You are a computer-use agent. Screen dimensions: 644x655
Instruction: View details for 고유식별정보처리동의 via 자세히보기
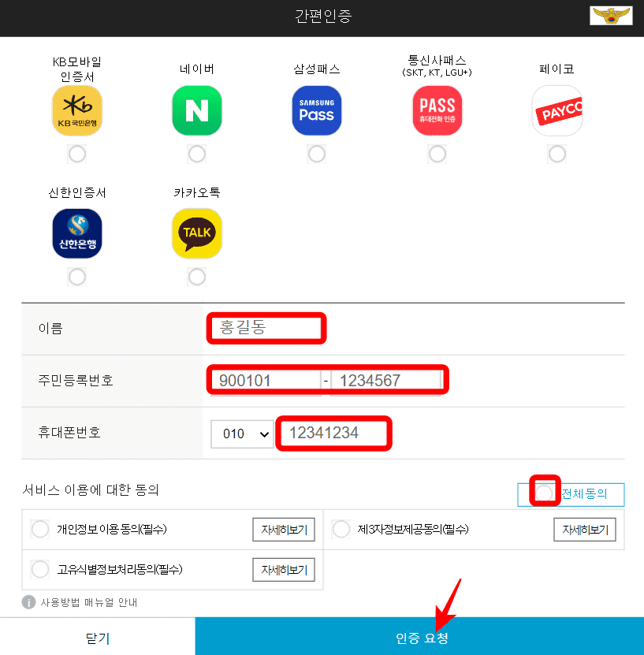click(x=284, y=570)
